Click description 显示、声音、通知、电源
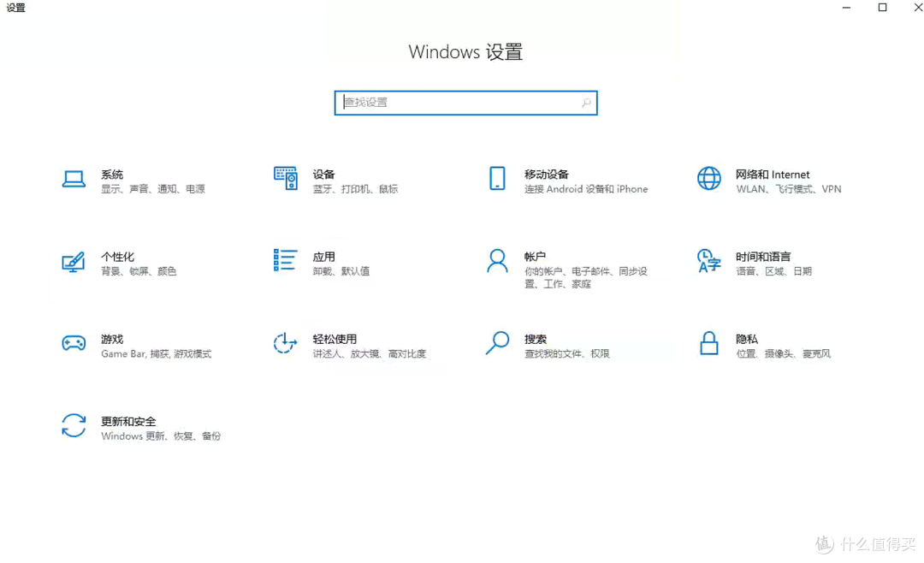This screenshot has height=563, width=924. coord(152,189)
